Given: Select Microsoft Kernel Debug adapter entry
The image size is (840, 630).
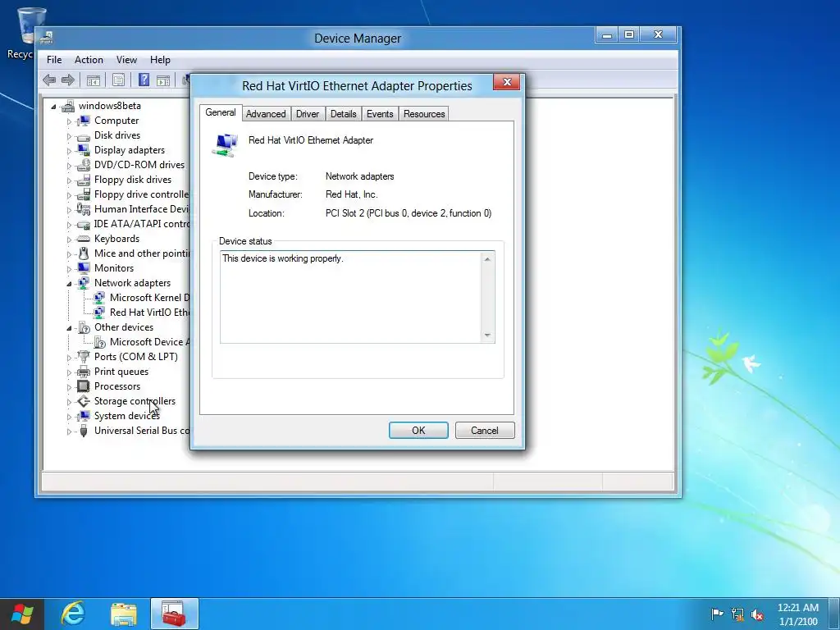Looking at the screenshot, I should tap(149, 297).
